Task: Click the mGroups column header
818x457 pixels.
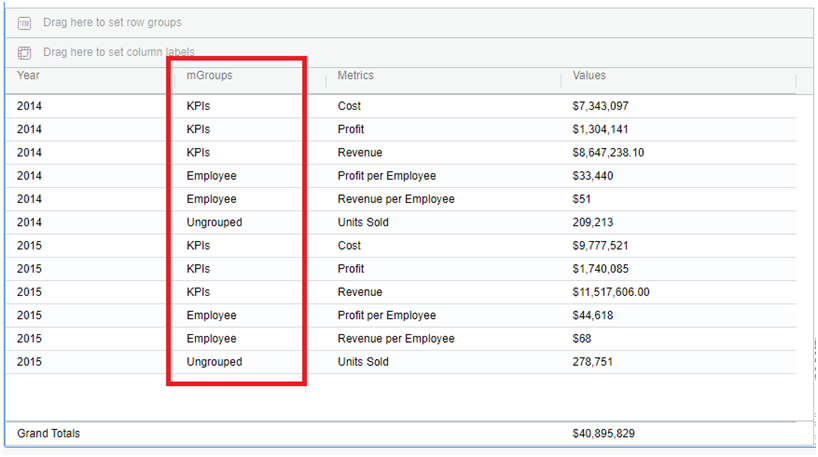Action: tap(209, 75)
